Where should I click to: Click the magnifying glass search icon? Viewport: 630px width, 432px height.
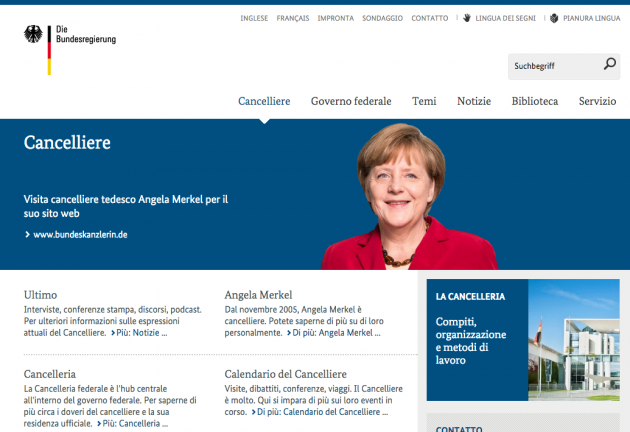610,65
